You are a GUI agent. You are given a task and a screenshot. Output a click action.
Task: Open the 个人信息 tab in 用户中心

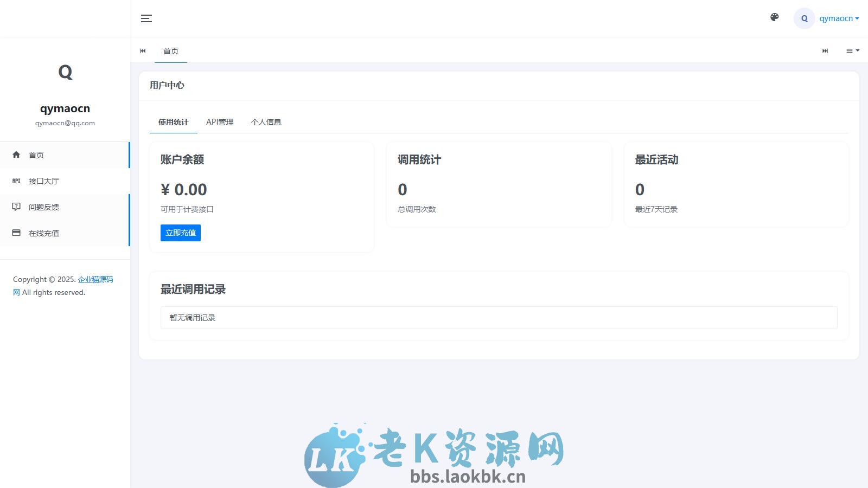click(x=266, y=121)
